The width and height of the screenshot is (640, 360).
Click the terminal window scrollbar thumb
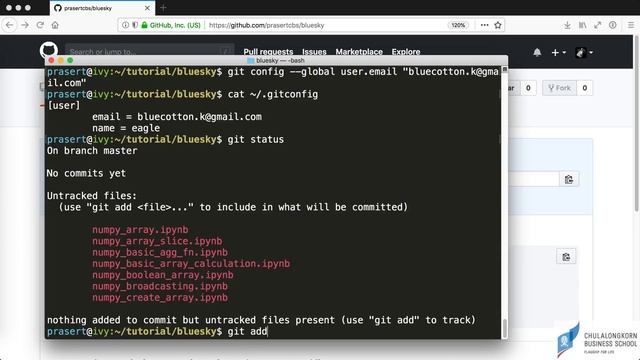pyautogui.click(x=504, y=328)
